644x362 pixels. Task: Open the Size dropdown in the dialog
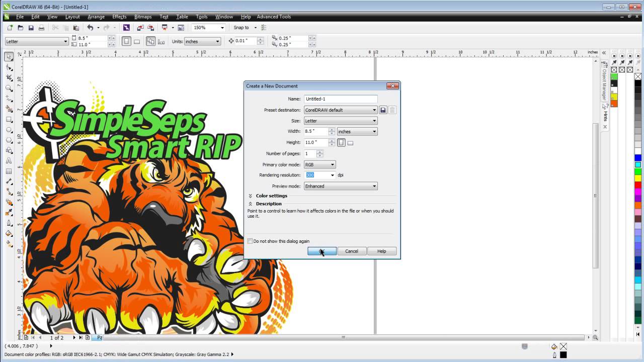point(341,121)
